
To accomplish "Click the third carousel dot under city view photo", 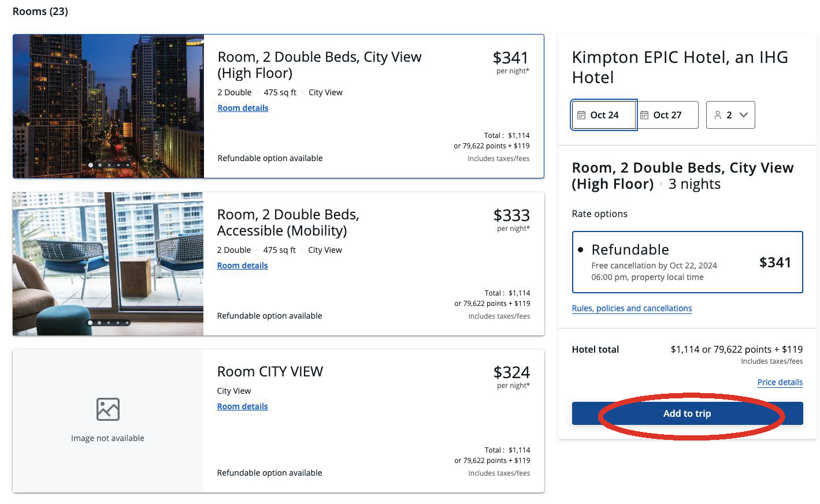I will (x=109, y=165).
